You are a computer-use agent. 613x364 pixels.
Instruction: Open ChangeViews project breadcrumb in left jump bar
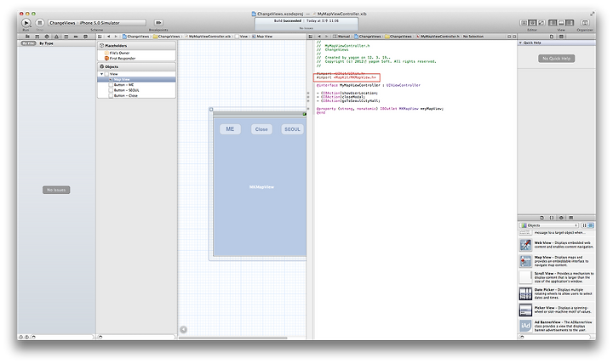[x=136, y=37]
